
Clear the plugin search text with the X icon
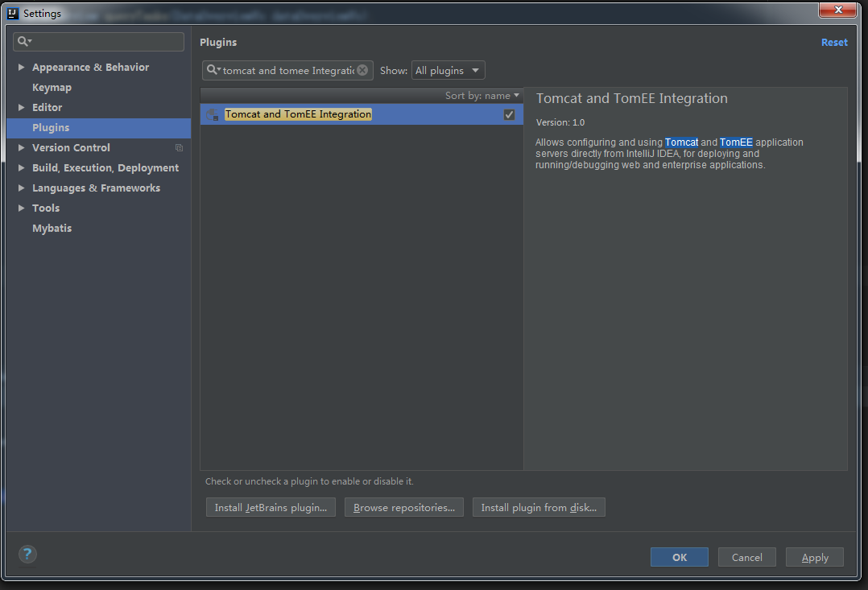[362, 70]
